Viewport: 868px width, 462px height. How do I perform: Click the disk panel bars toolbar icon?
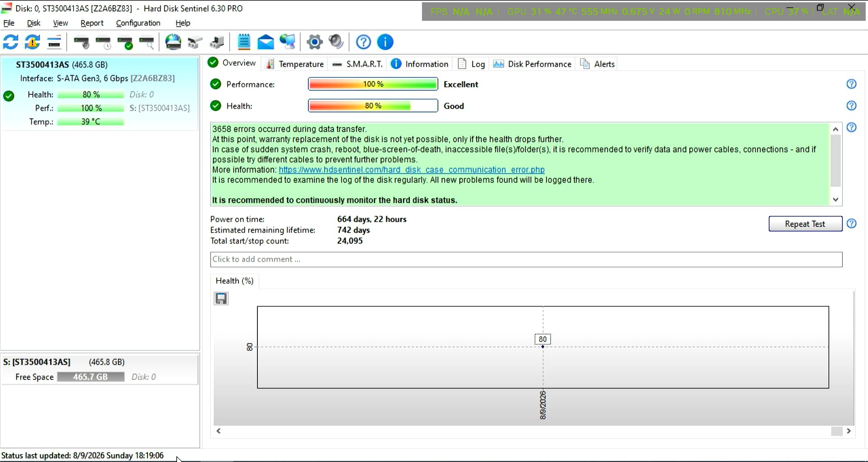54,43
